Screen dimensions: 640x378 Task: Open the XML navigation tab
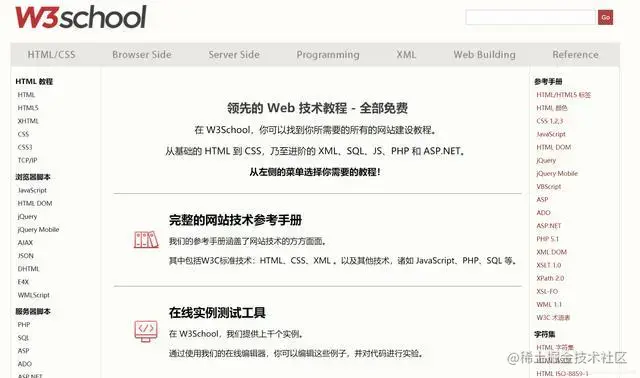pyautogui.click(x=406, y=55)
